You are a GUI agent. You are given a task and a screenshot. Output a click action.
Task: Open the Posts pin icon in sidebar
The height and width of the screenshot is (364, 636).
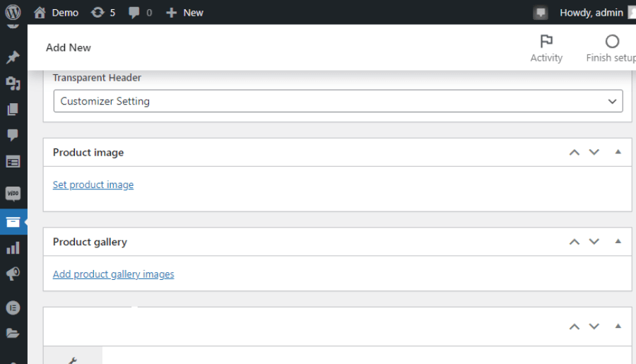(13, 57)
